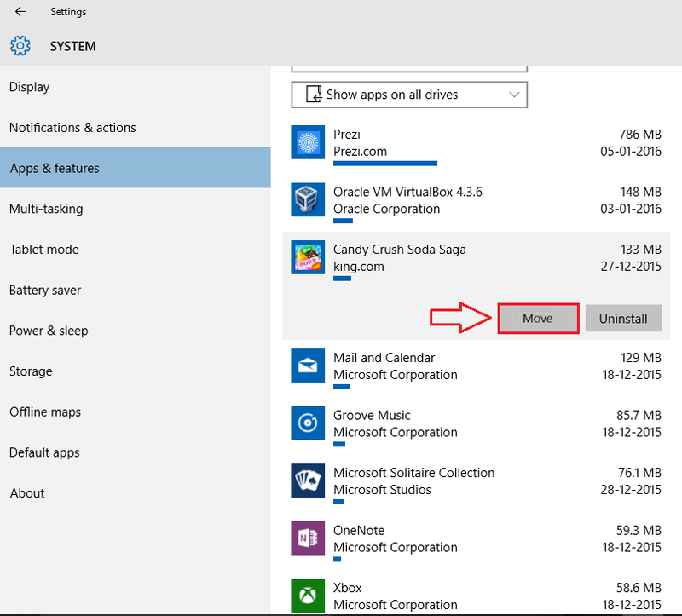Click the Prezi.com publisher text
This screenshot has height=616, width=682.
tap(360, 152)
